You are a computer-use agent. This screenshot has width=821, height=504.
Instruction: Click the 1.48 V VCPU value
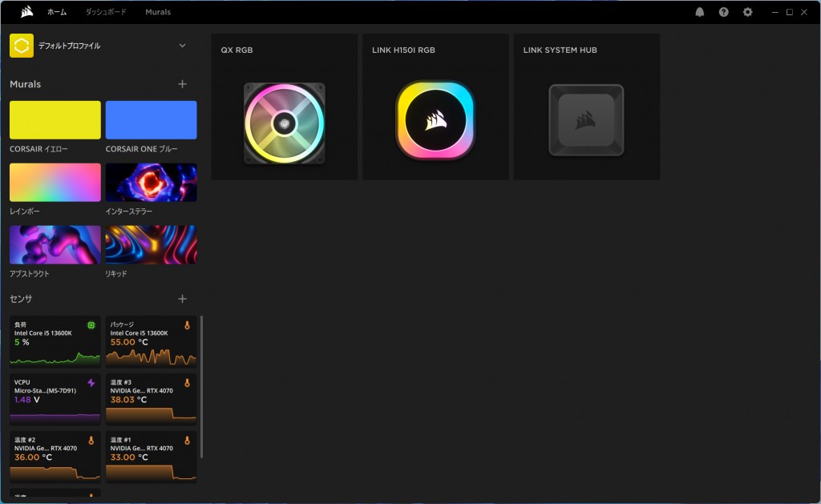pos(26,400)
